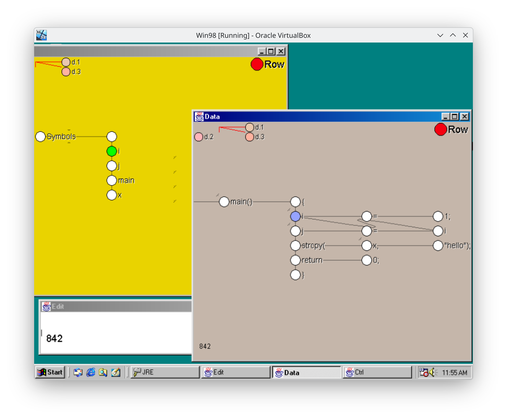507x420 pixels.
Task: Toggle the blue i node under main()
Action: coord(295,216)
